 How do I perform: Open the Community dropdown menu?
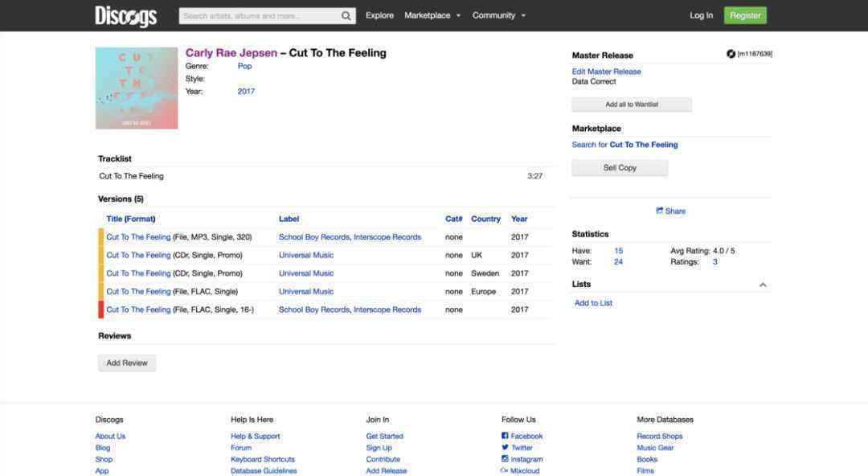tap(499, 15)
